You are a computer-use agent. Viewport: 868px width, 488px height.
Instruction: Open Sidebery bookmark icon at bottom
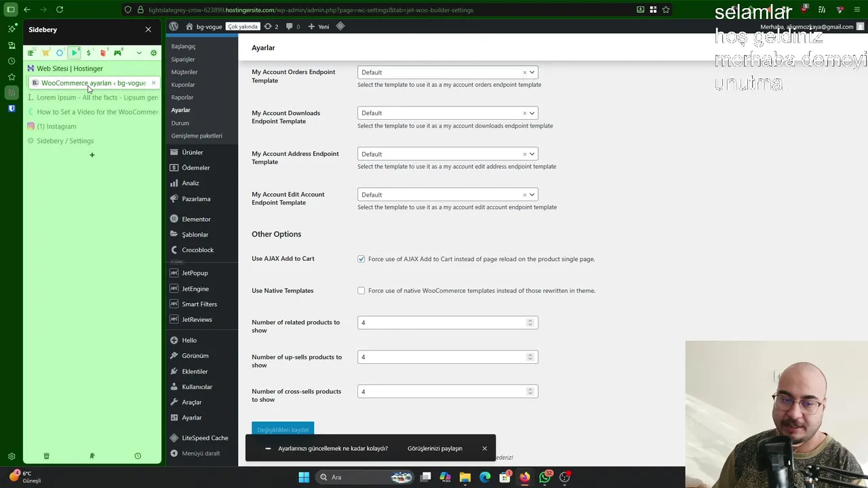pos(92,456)
